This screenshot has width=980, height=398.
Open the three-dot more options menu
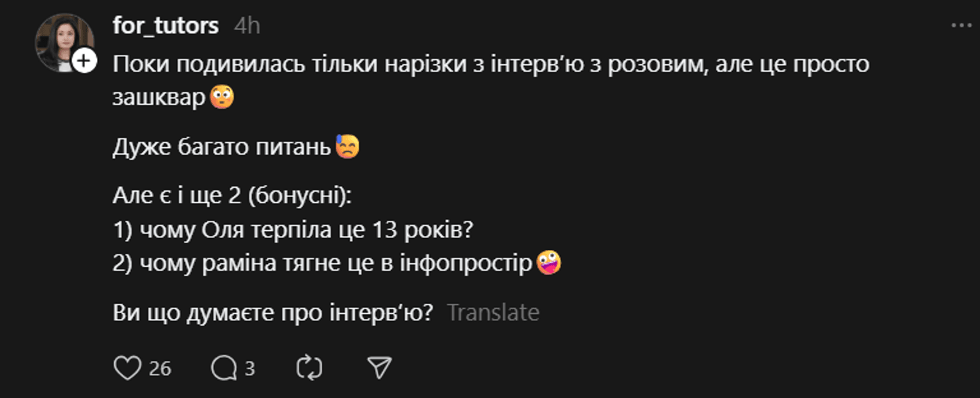click(961, 26)
